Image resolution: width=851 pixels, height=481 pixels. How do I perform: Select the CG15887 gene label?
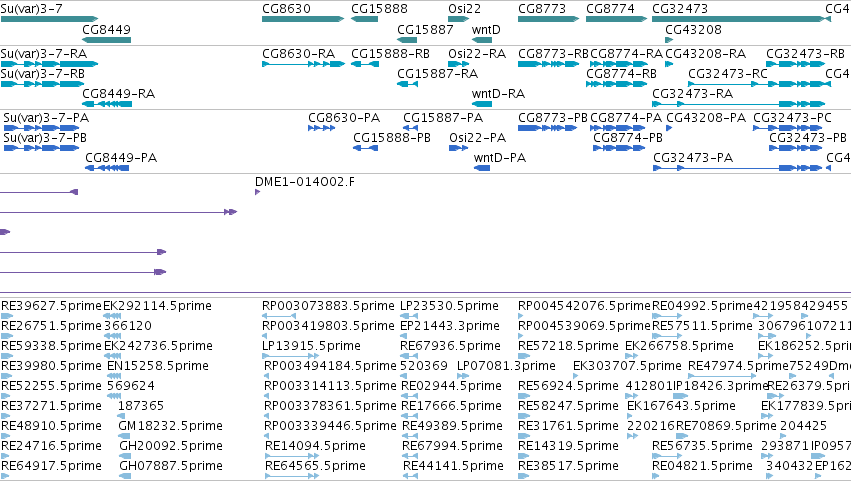(426, 29)
